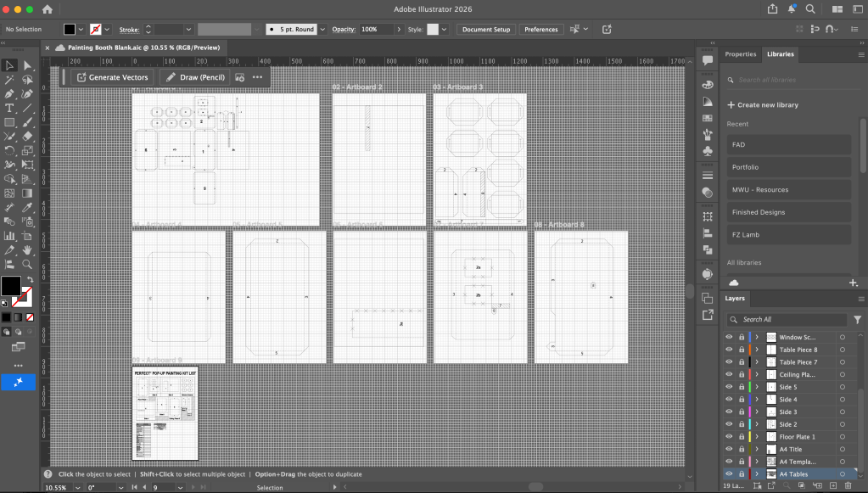
Task: Open the brush definition dropdown
Action: pyautogui.click(x=322, y=29)
